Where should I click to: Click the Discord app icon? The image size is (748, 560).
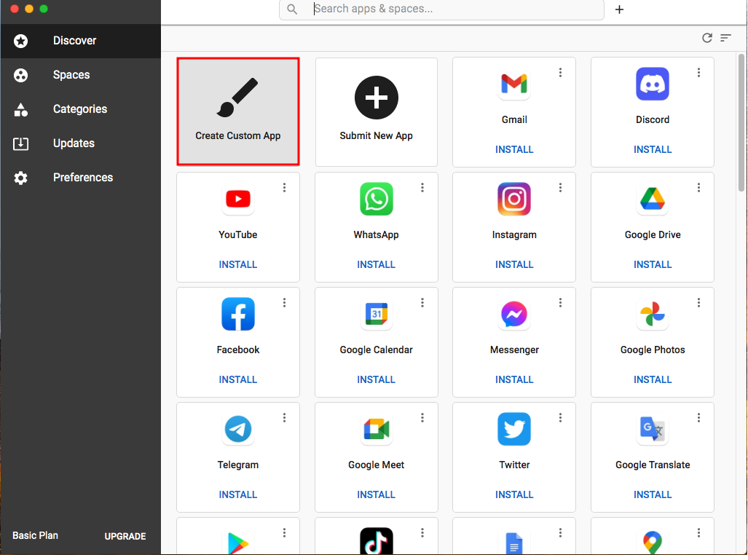pos(652,84)
